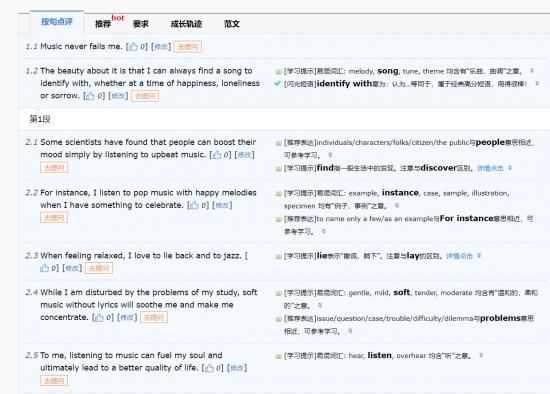Viewport: 550px width, 394px height.
Task: Click book icon beside problems synonyms tip
Action: point(279,319)
